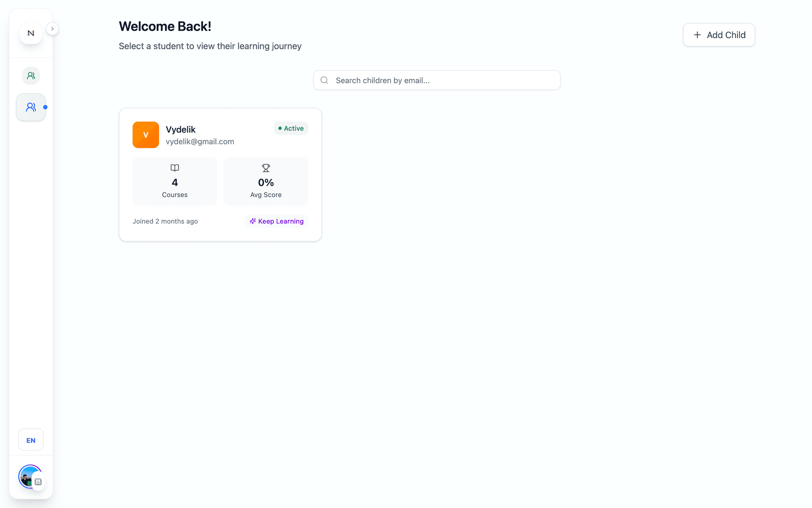Open Vydelik's orange V avatar
This screenshot has width=812, height=508.
click(146, 135)
